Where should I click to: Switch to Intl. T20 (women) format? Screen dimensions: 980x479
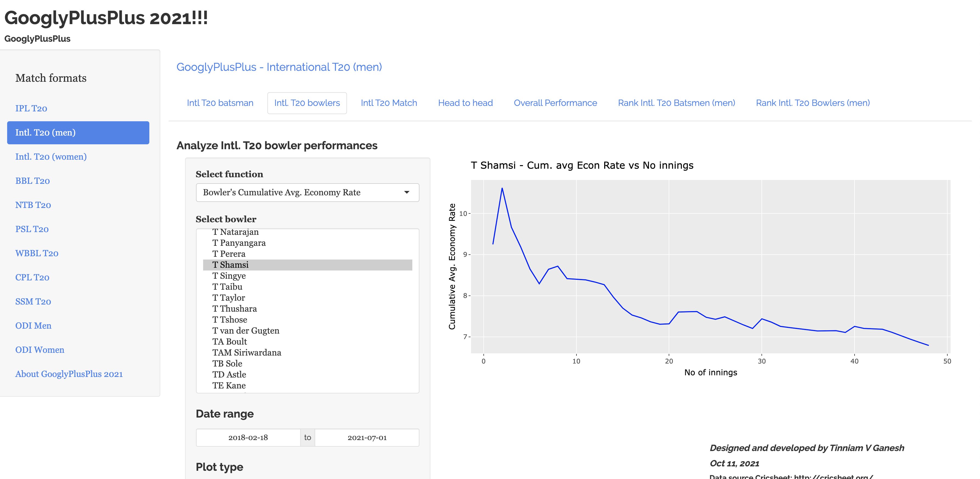(x=51, y=157)
